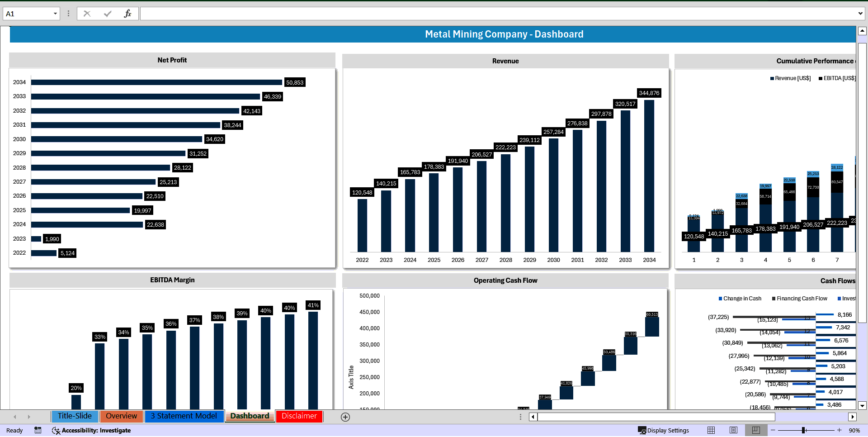The height and width of the screenshot is (437, 868).
Task: Open the Name Box dropdown arrow
Action: [x=55, y=14]
